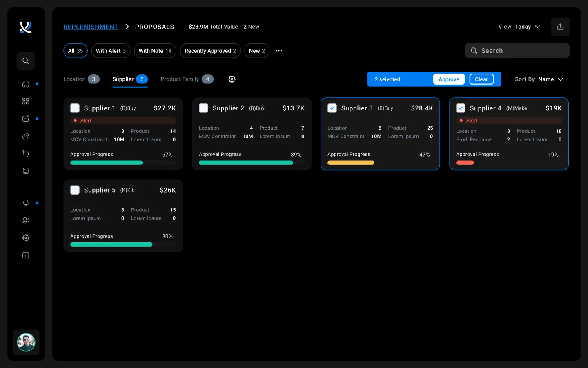The height and width of the screenshot is (368, 588).
Task: Navigate to the Home icon with notification dot
Action: pyautogui.click(x=25, y=84)
